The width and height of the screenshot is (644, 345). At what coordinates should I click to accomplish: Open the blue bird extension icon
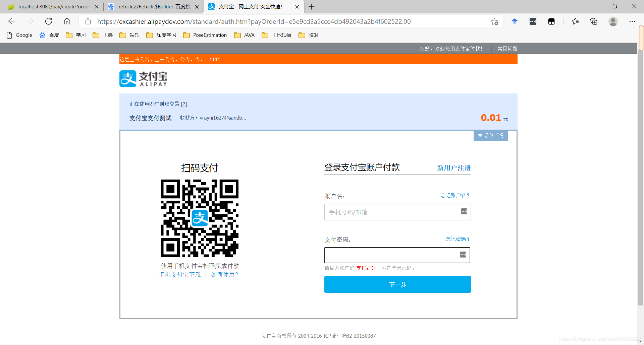(x=515, y=21)
